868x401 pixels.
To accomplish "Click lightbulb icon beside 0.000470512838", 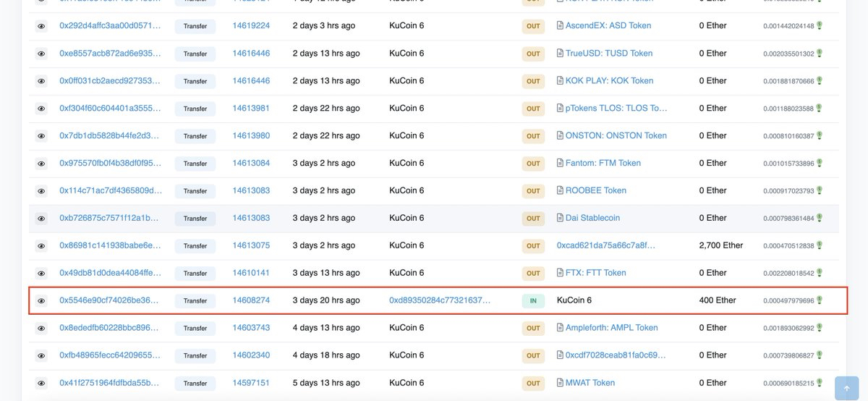I will coord(820,245).
